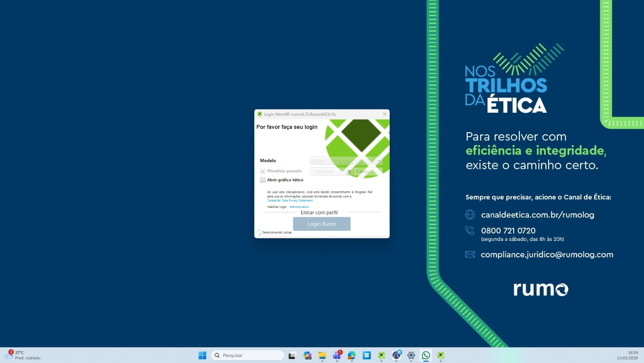Screen dimensions: 644x363
Task: Open the globe app with blue badge on taskbar
Action: 396,355
